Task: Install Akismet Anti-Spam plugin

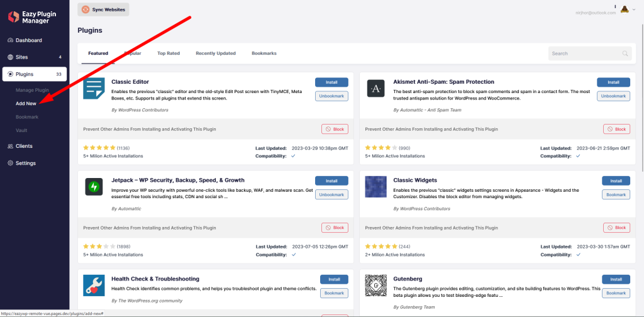Action: pyautogui.click(x=613, y=82)
